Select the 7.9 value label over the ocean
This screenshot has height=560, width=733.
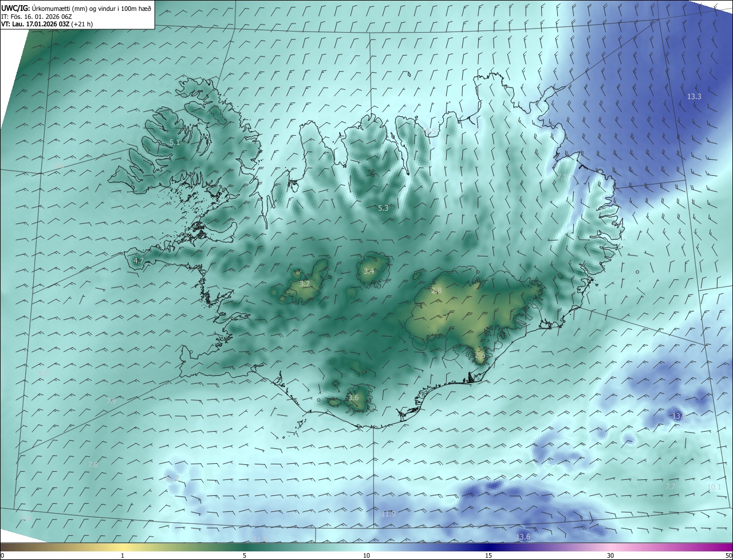tap(111, 401)
